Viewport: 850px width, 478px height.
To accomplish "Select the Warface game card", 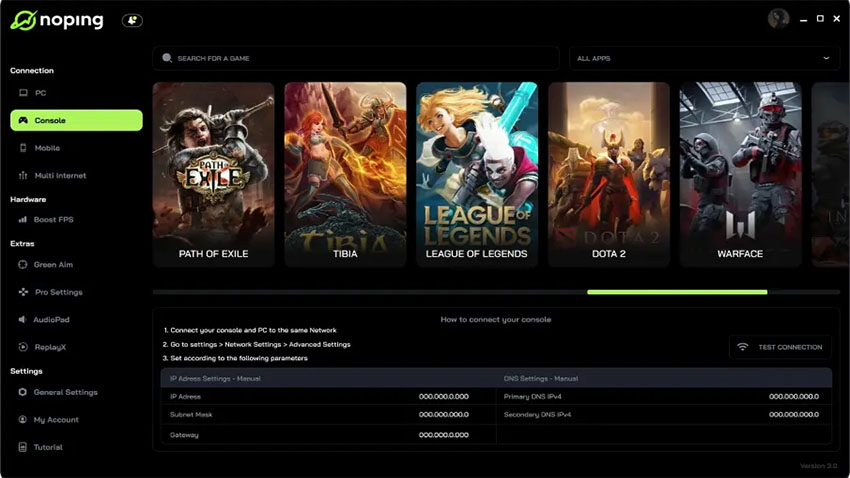I will (x=740, y=175).
